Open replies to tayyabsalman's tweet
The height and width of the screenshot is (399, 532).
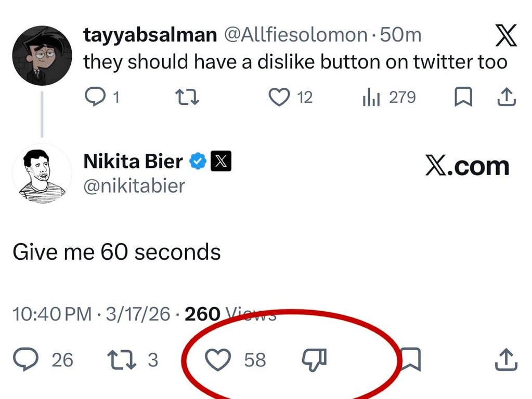(x=96, y=97)
